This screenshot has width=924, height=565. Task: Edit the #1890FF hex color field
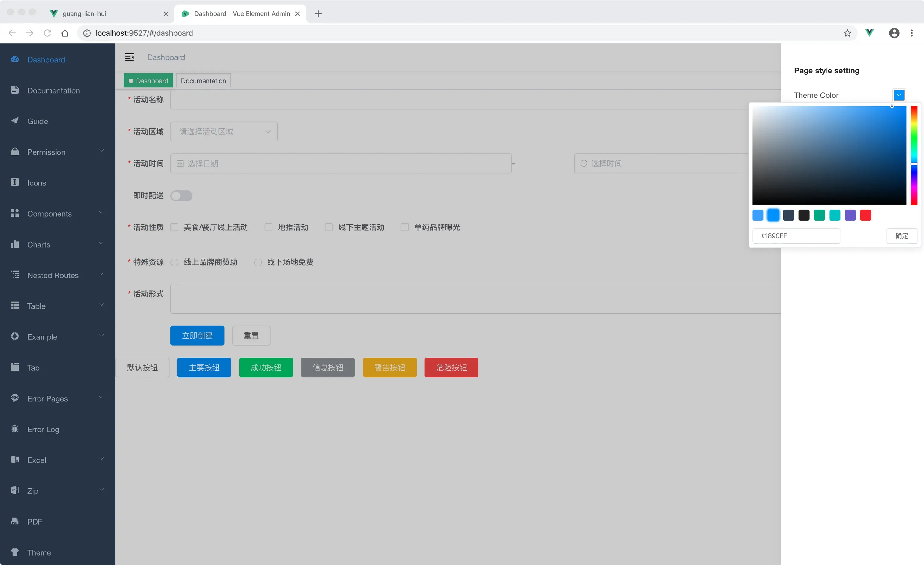797,236
